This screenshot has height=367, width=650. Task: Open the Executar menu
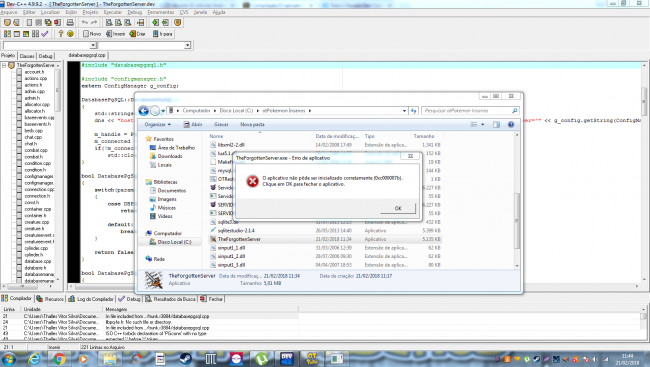coord(113,12)
